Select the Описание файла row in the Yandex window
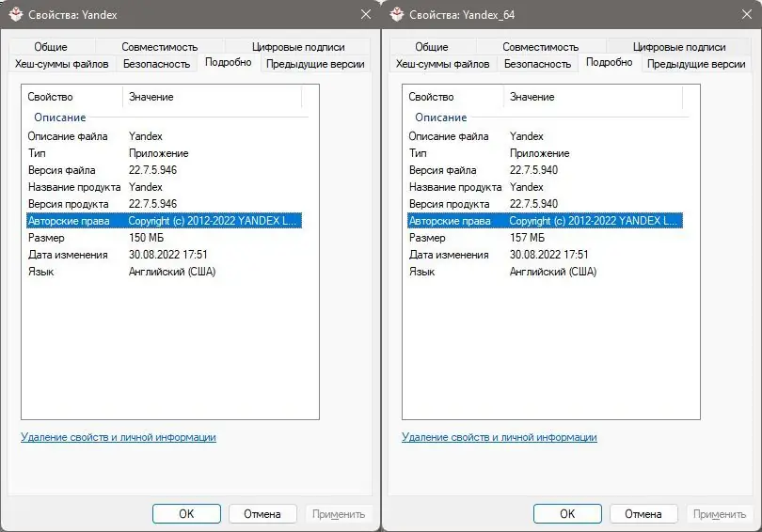762x532 pixels. tap(165, 136)
